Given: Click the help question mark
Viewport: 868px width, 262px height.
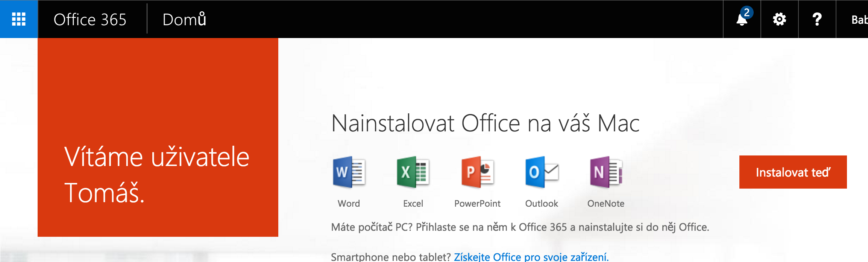Looking at the screenshot, I should [x=817, y=19].
